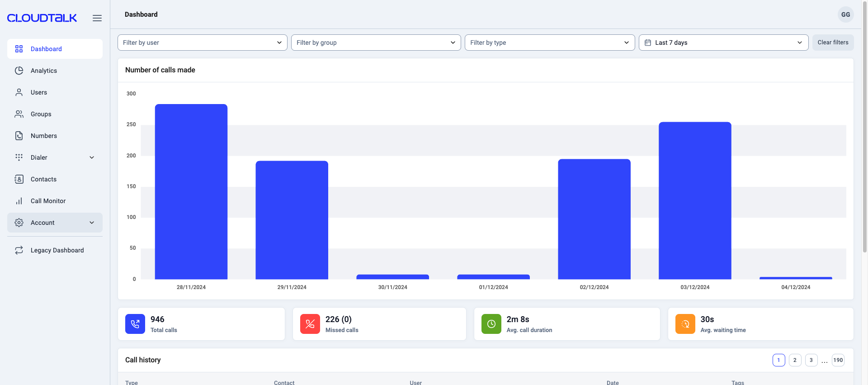This screenshot has height=385, width=868.
Task: Click the 2m 8s Avg. call duration value
Action: 518,319
